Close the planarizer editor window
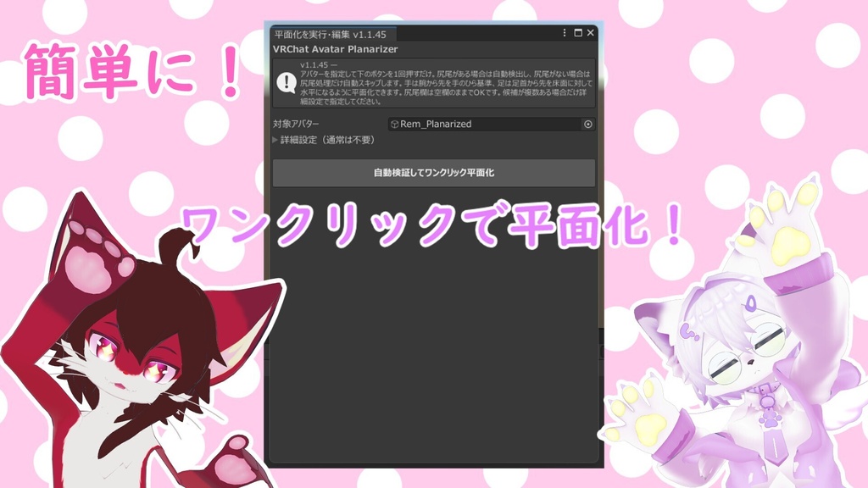Viewport: 868px width, 488px height. 591,33
